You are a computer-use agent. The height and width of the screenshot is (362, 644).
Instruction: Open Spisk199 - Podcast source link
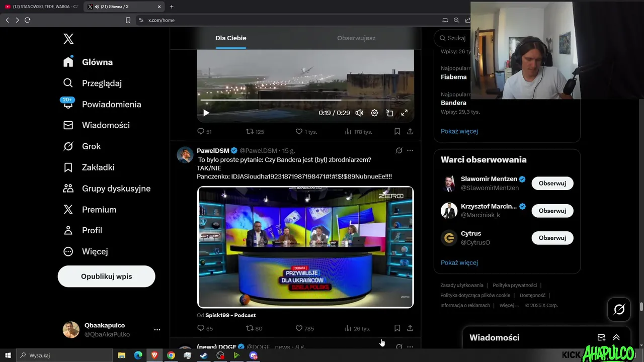tap(230, 315)
